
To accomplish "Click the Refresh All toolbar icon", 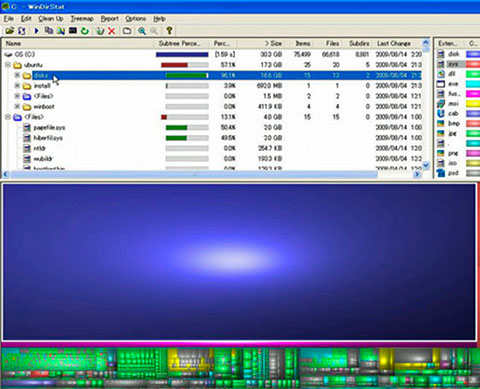I will point(22,31).
